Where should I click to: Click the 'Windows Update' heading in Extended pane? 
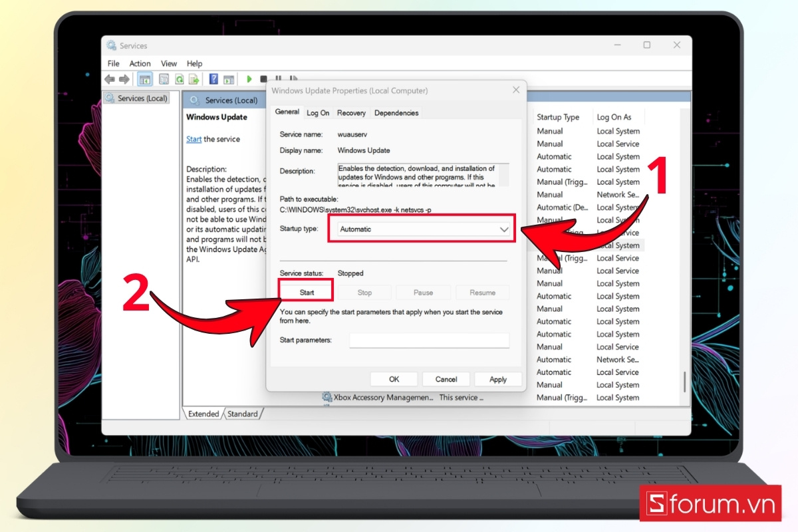click(217, 117)
